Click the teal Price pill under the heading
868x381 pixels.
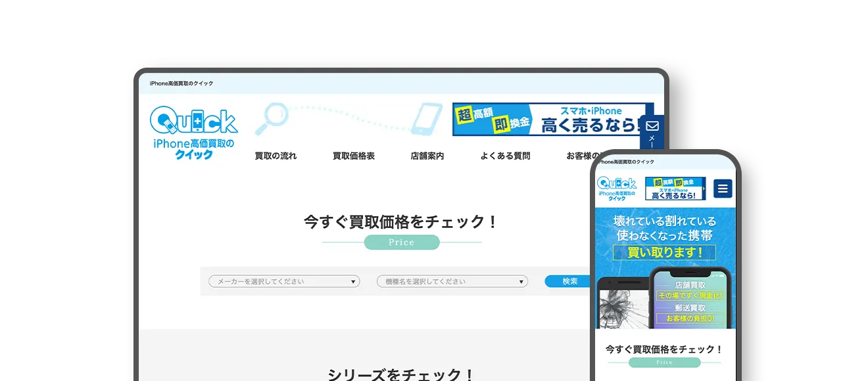(401, 242)
